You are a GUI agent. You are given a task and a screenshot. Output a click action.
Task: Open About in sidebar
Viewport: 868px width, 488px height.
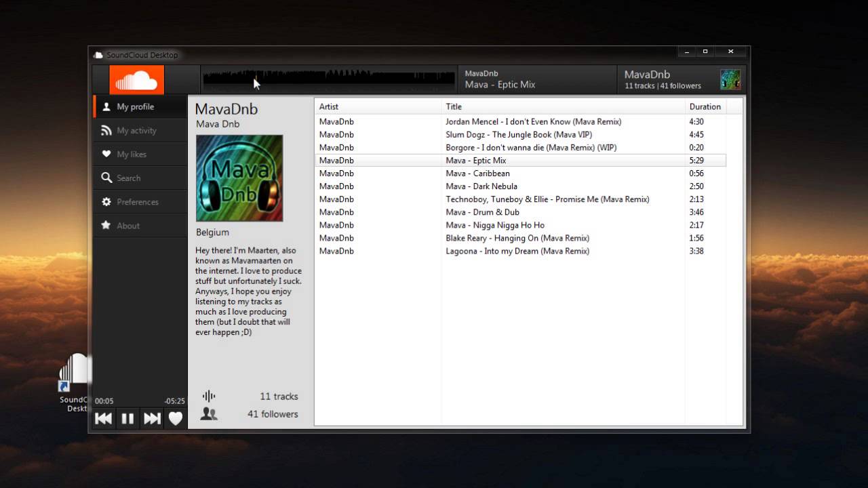pos(140,225)
